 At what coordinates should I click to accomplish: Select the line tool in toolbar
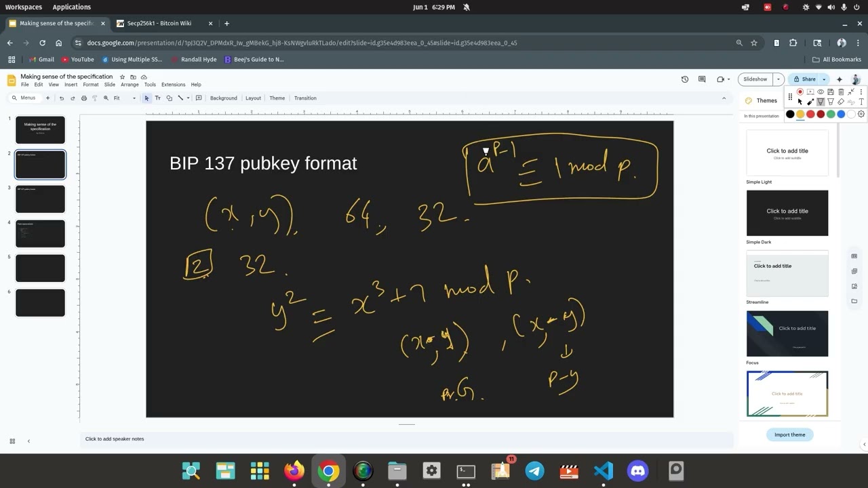180,98
